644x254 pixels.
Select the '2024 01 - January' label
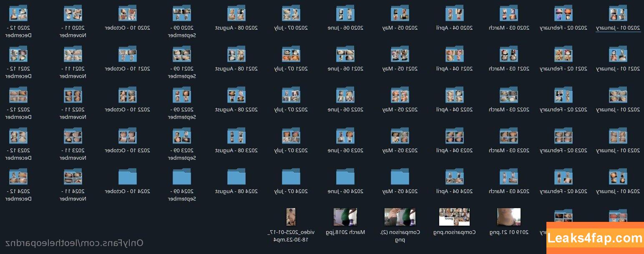click(618, 191)
